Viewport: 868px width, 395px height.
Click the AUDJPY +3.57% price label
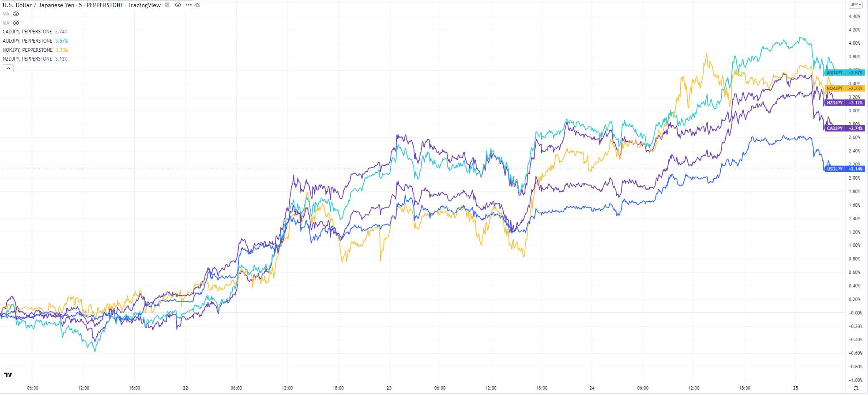(x=844, y=73)
